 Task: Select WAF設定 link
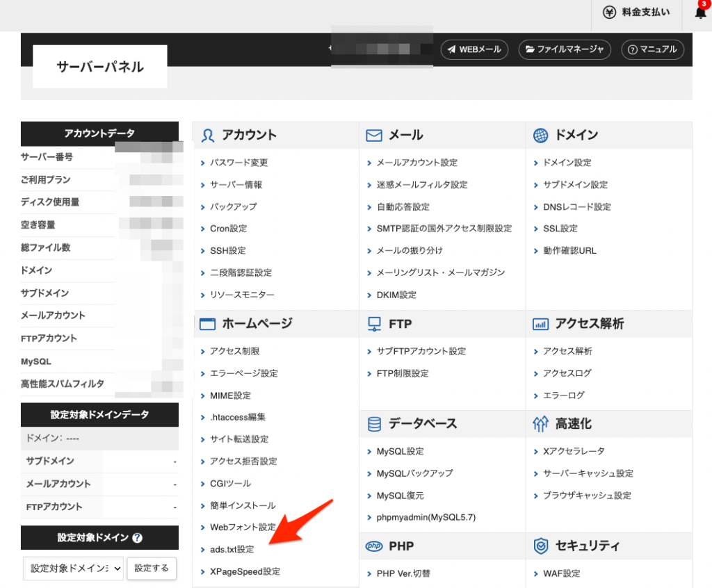(561, 574)
